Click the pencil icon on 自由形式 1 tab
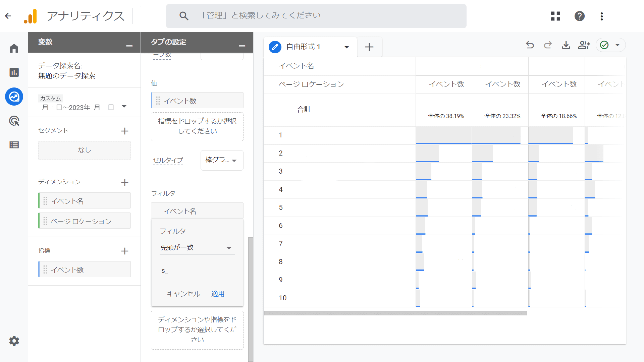Image resolution: width=644 pixels, height=362 pixels. (x=275, y=47)
